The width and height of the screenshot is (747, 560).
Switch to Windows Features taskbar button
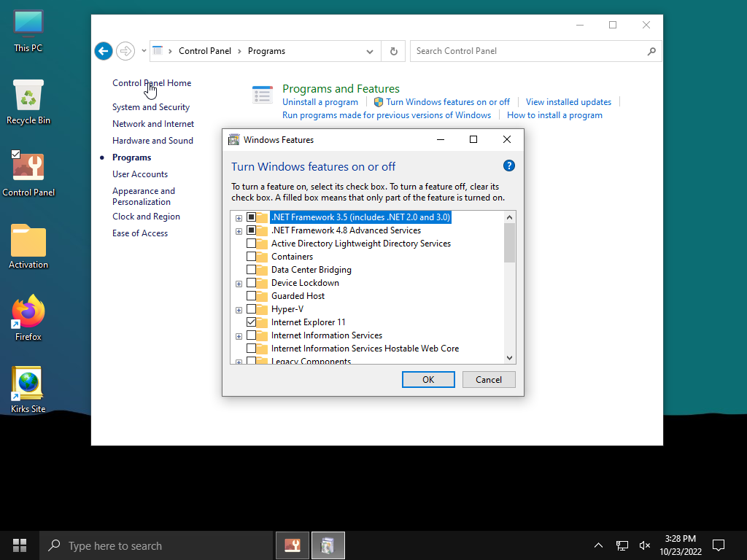click(328, 545)
